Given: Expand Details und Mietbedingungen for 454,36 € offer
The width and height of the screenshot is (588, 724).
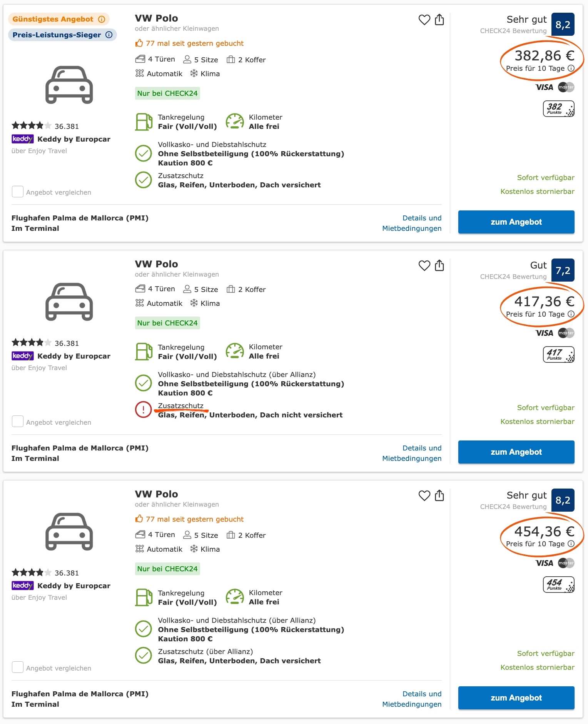Looking at the screenshot, I should tap(412, 699).
